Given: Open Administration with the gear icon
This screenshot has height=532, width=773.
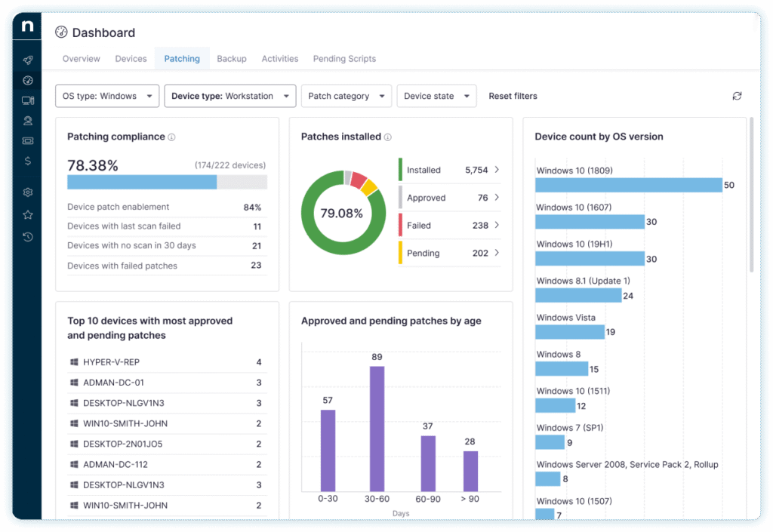Looking at the screenshot, I should coord(27,192).
